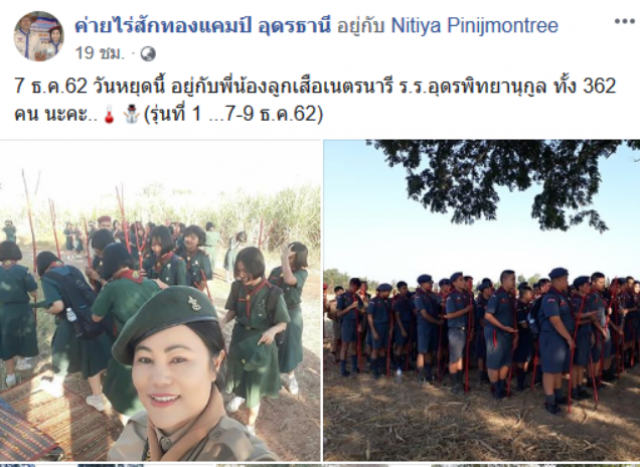Click the thermometer emoji in the post
This screenshot has width=640, height=467.
(x=109, y=114)
